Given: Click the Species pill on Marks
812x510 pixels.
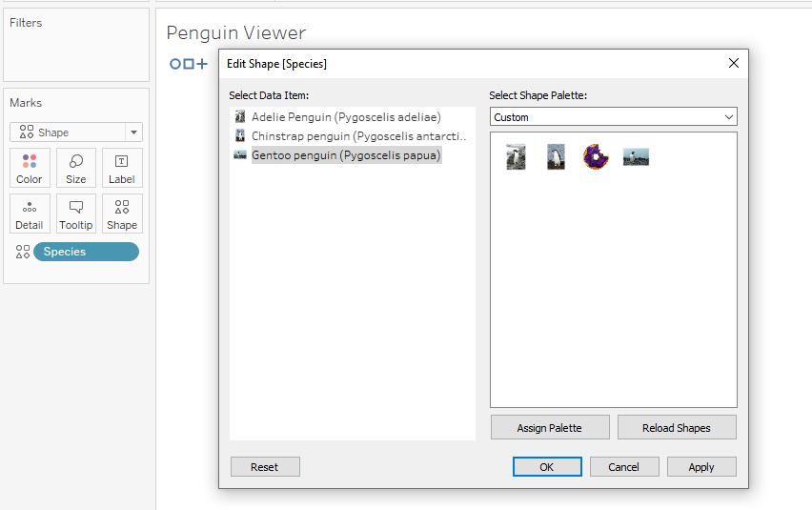Looking at the screenshot, I should 86,252.
